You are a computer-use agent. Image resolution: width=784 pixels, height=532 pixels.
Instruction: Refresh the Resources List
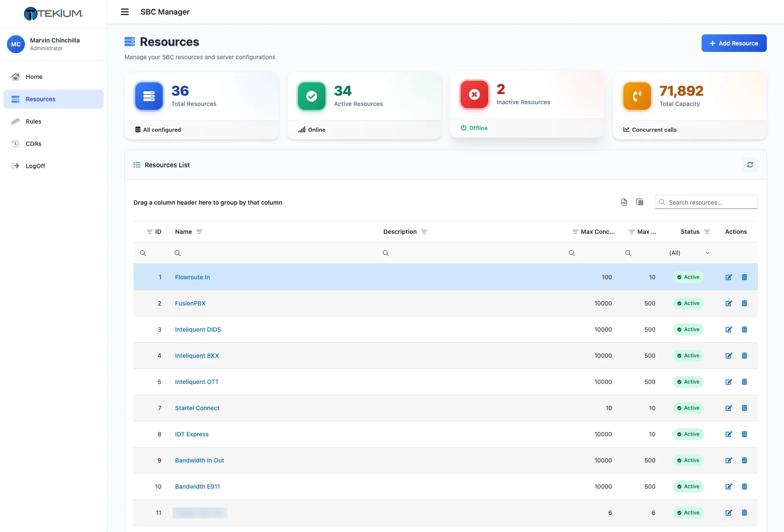(750, 165)
